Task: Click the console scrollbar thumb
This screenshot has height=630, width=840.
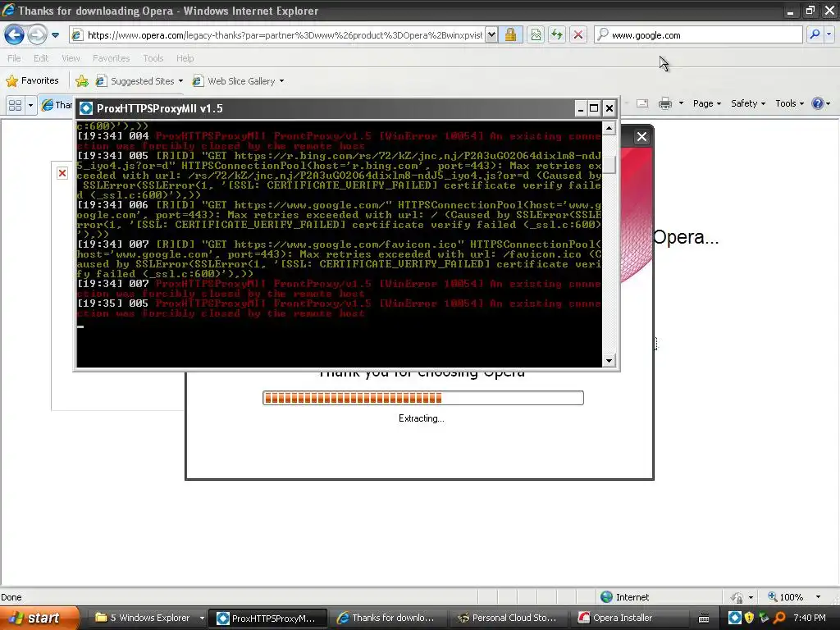Action: point(609,164)
